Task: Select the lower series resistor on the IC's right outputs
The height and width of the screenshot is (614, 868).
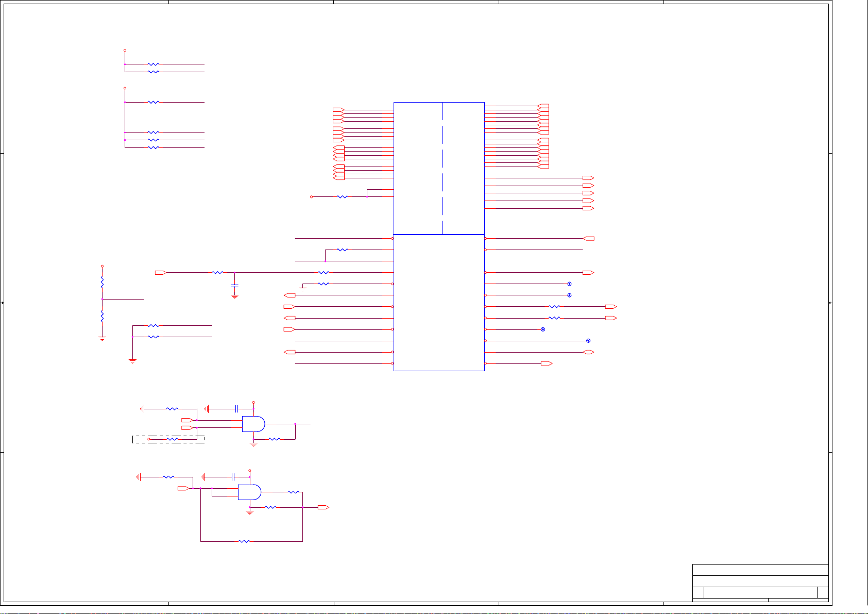Action: click(554, 318)
